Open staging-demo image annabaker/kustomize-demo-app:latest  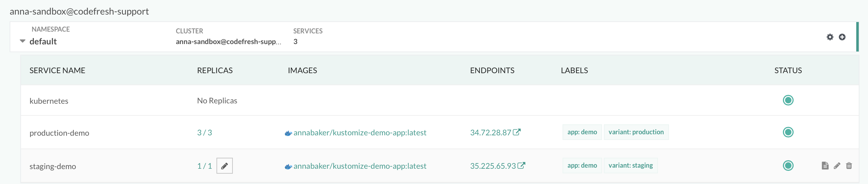(x=360, y=166)
